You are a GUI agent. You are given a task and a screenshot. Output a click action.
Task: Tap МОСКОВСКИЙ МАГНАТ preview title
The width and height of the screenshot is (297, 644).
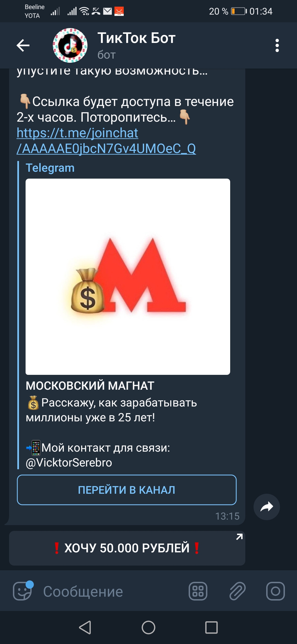click(x=90, y=386)
